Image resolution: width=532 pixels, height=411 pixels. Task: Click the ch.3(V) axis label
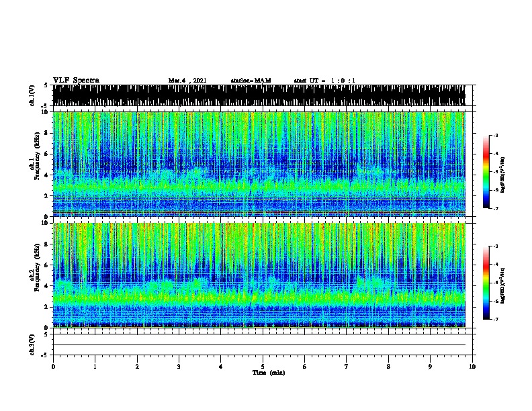point(32,345)
